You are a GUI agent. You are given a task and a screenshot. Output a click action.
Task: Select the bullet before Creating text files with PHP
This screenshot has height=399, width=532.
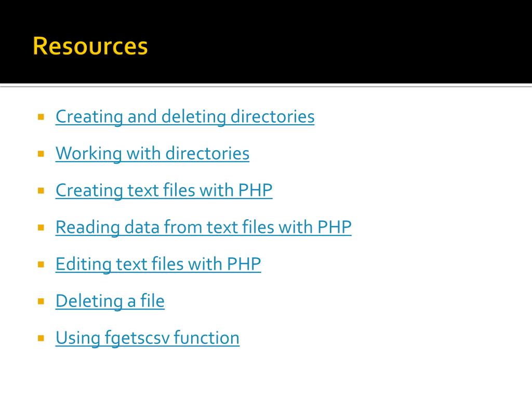(41, 191)
